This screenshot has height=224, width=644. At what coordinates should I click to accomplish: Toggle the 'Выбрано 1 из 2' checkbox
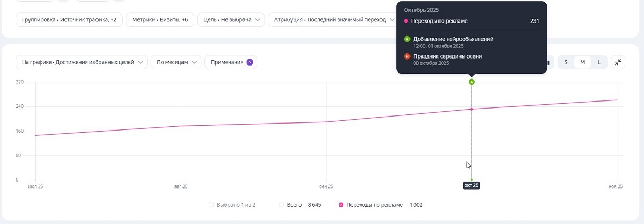[211, 205]
